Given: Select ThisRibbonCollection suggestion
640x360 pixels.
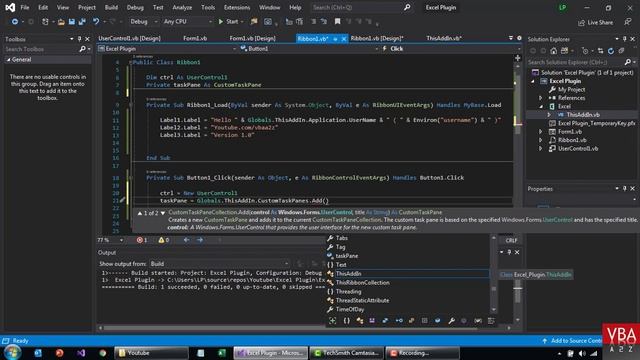Looking at the screenshot, I should coord(407,283).
